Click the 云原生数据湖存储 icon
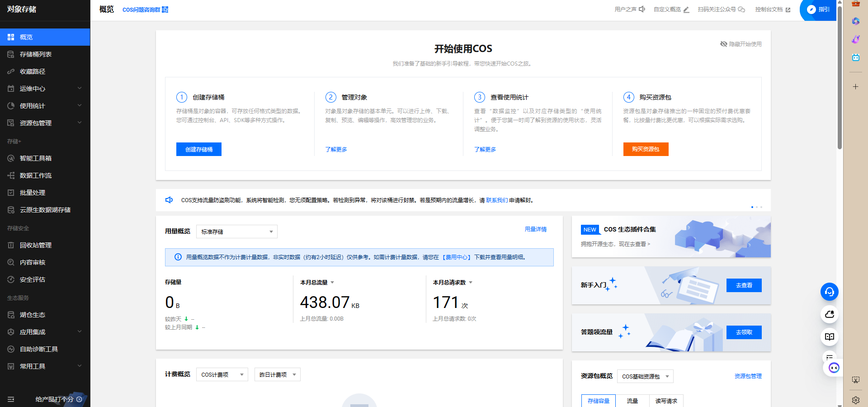The width and height of the screenshot is (868, 407). tap(11, 210)
